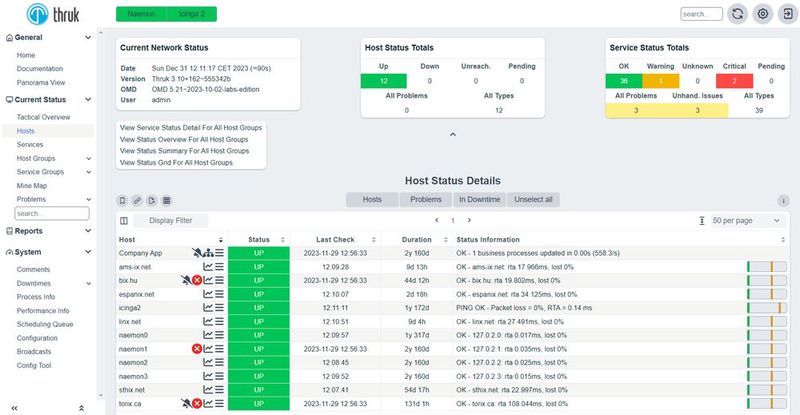Toggle the Naemon backend button
This screenshot has height=415, width=800.
pos(141,14)
